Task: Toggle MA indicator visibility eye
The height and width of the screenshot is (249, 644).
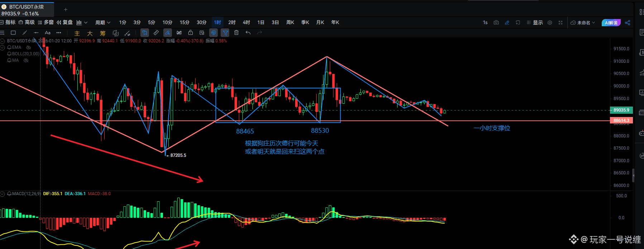Action: click(26, 60)
